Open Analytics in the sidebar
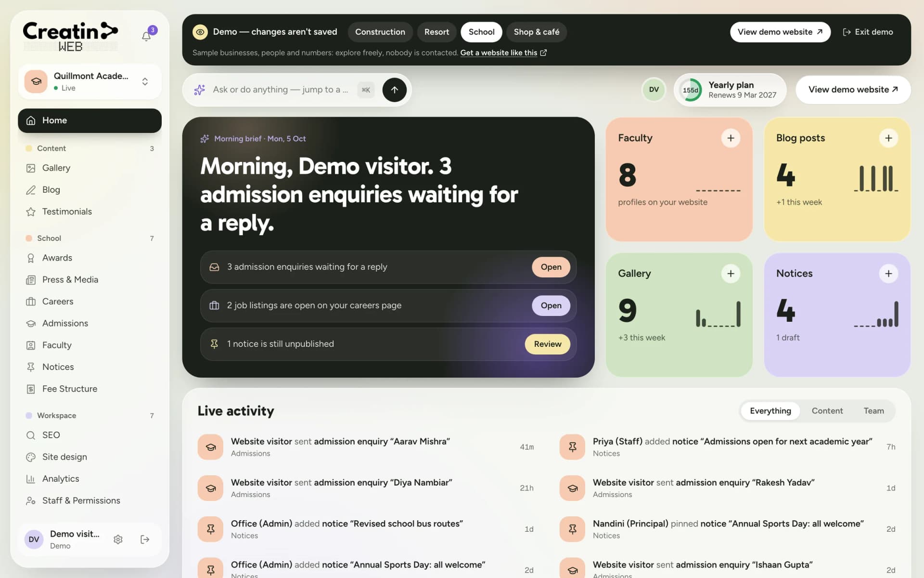The image size is (924, 578). (90, 479)
